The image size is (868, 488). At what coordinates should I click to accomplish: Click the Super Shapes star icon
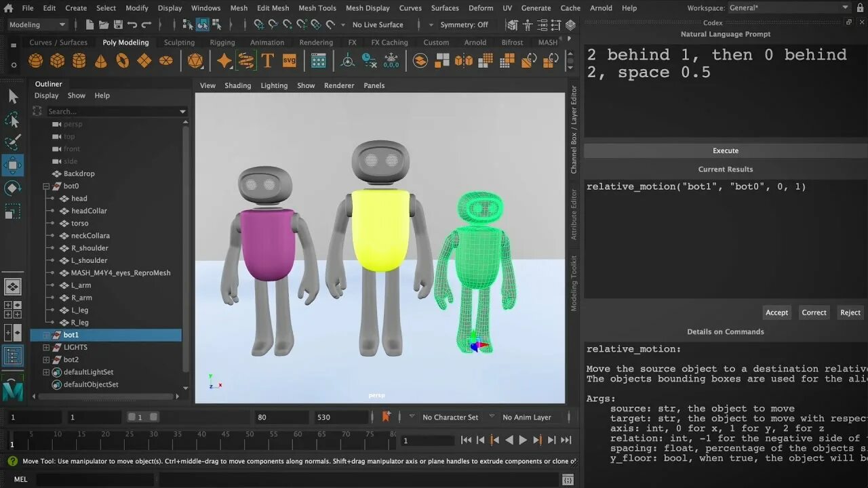[224, 61]
